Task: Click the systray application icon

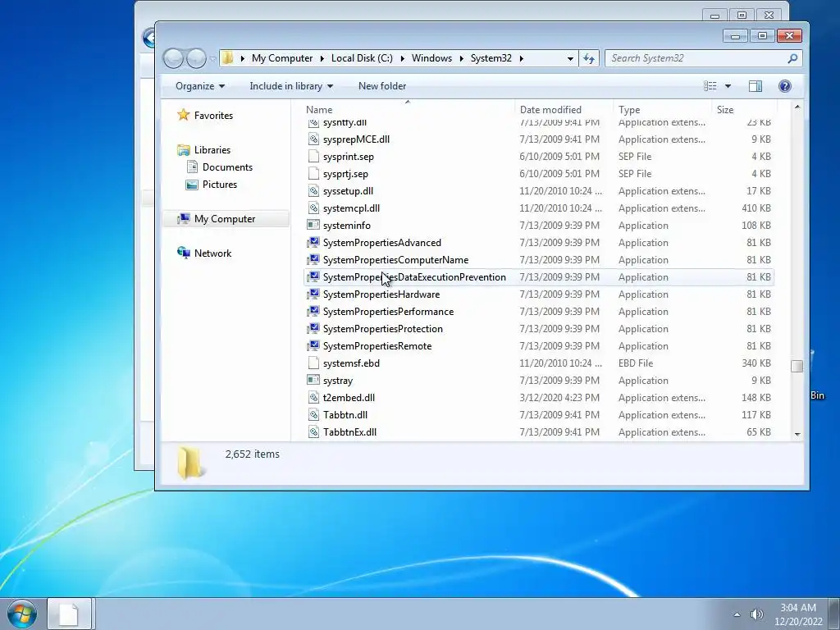Action: [313, 380]
